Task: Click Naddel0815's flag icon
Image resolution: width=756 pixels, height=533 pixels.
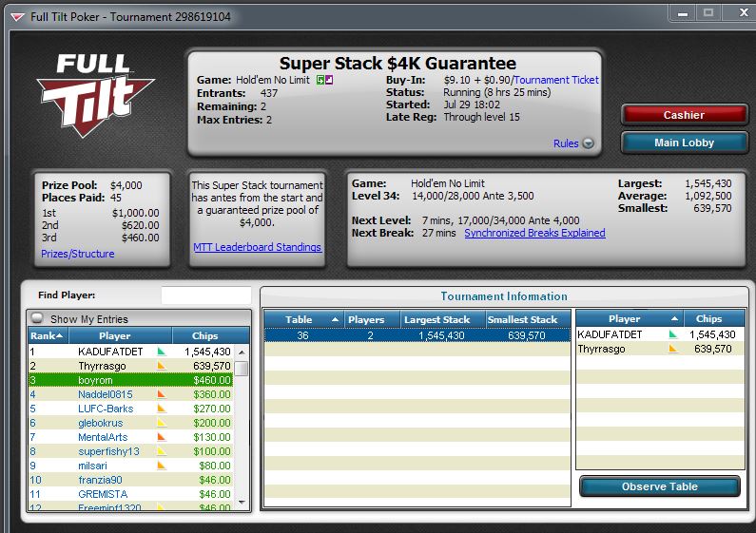Action: click(x=162, y=394)
